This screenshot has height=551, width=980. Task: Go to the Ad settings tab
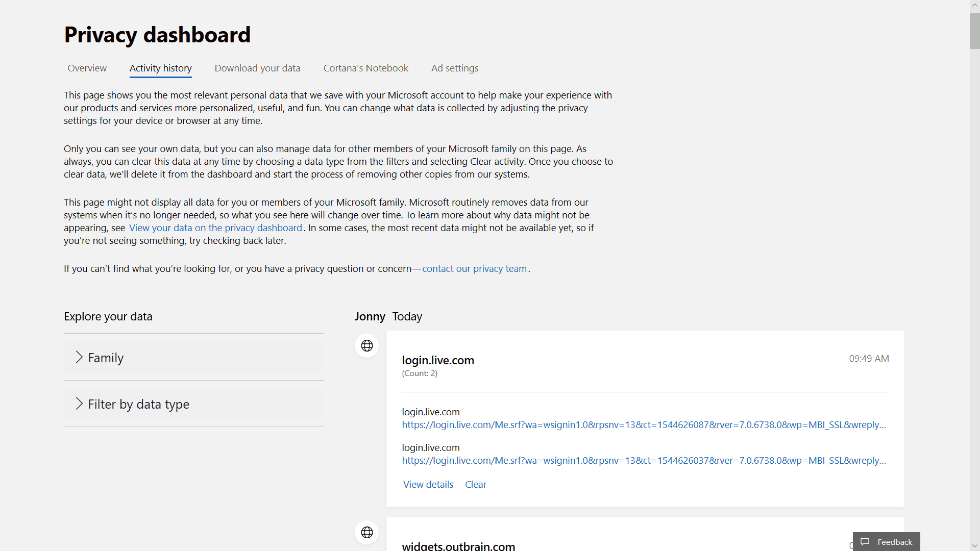coord(455,68)
